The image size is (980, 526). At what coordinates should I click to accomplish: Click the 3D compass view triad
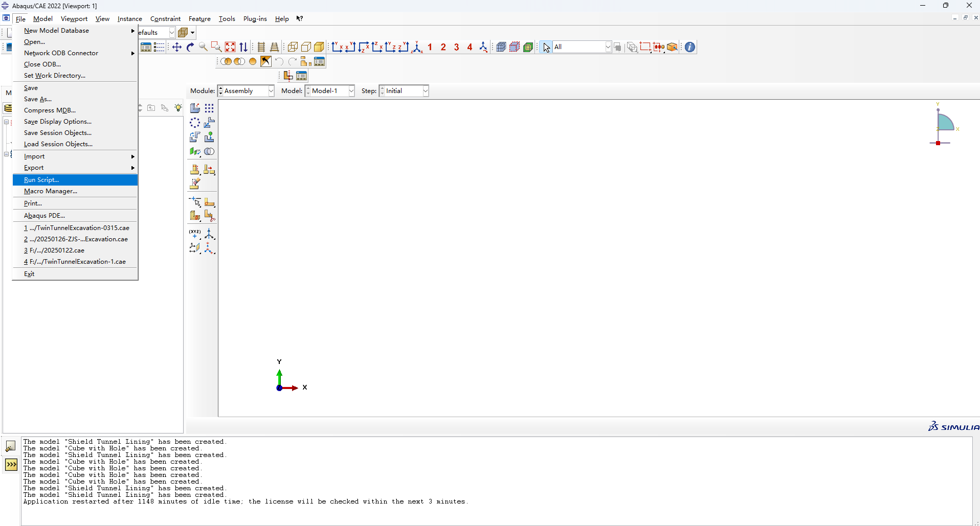(x=944, y=124)
